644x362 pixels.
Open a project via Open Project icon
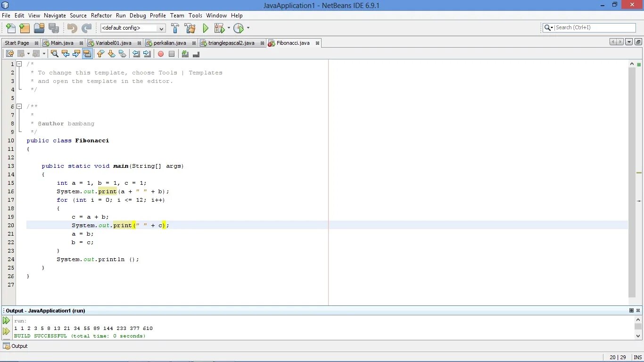39,28
